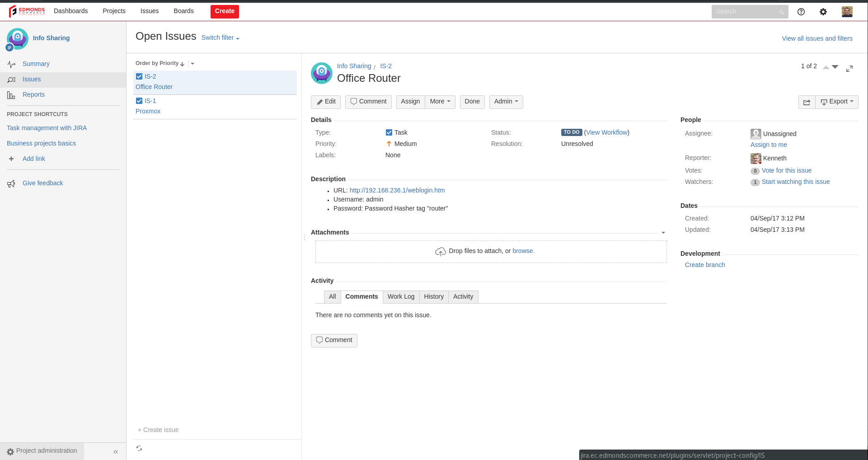Open the Boards menu
The image size is (868, 460).
(183, 11)
